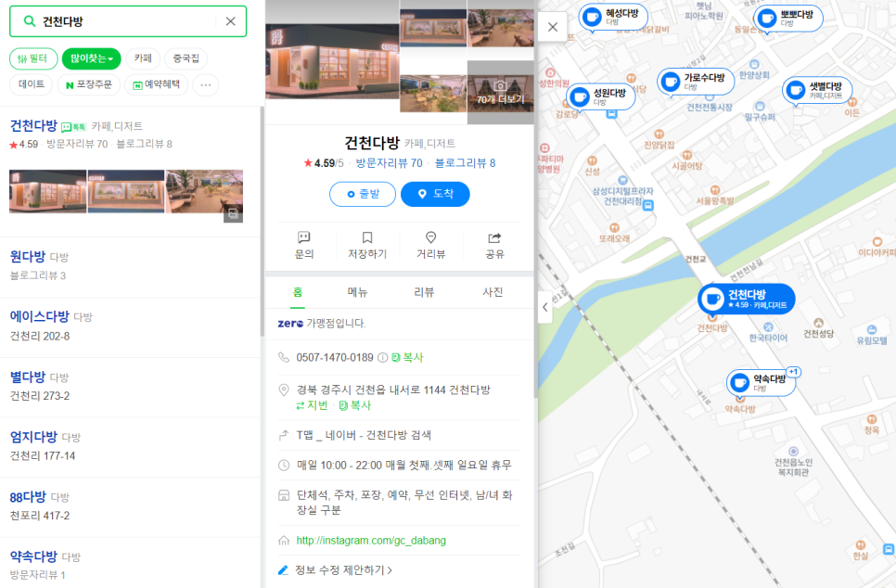Select 88다방 in the results list
This screenshot has width=896, height=588.
28,496
